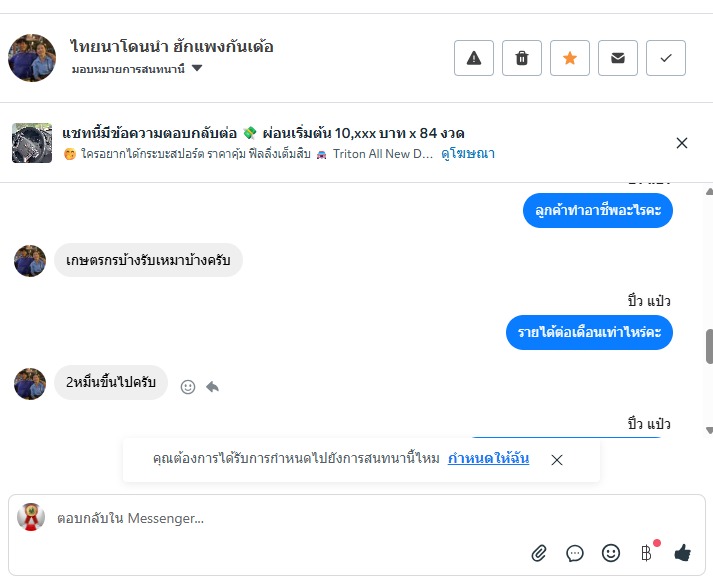The height and width of the screenshot is (587, 713).
Task: Click the conversation scrollbar thumb
Action: (709, 346)
